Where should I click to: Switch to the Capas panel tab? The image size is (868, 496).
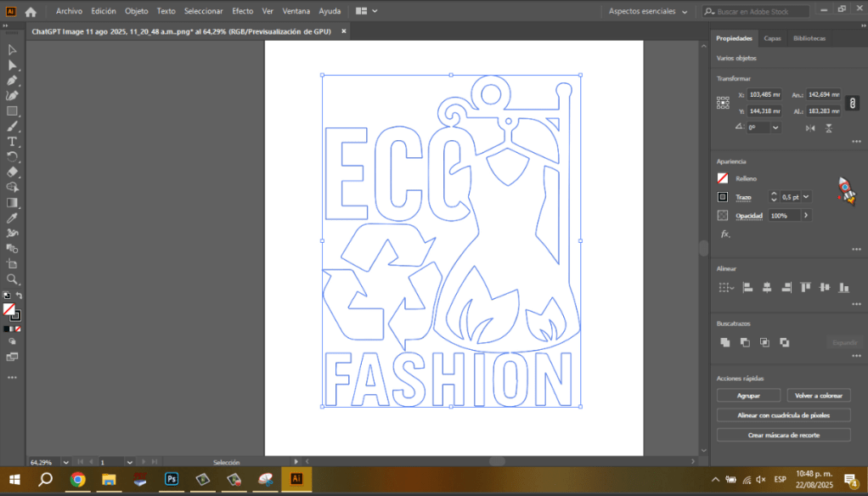pos(772,38)
